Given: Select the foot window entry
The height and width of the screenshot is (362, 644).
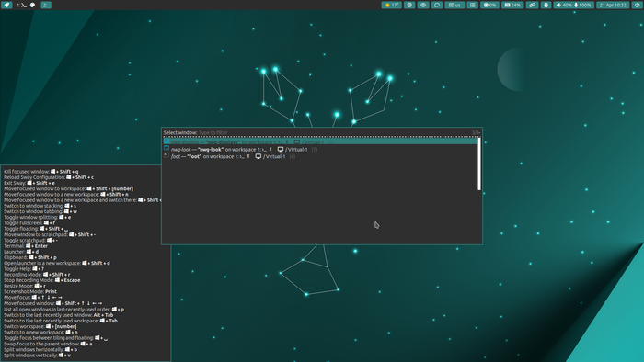Looking at the screenshot, I should point(320,156).
